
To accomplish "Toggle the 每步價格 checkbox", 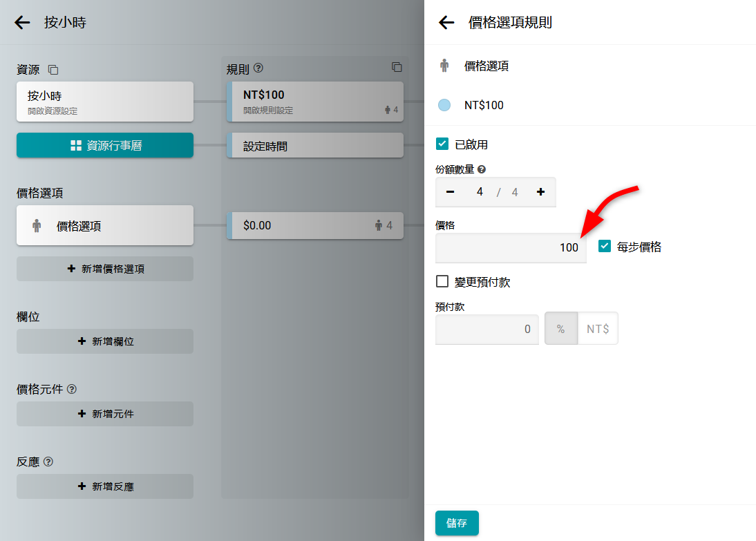I will [x=605, y=246].
